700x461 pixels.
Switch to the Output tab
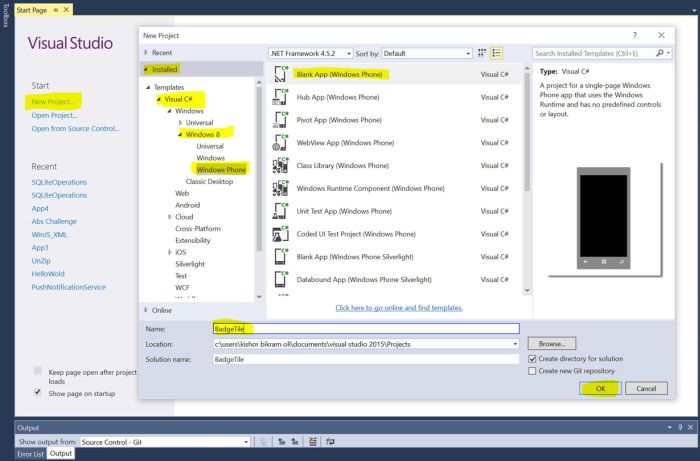point(61,453)
